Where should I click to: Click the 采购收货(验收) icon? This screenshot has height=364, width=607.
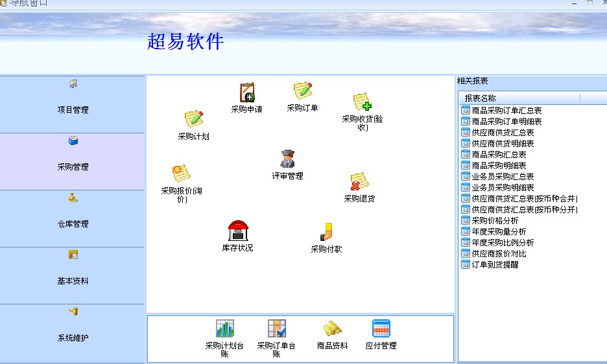point(363,103)
